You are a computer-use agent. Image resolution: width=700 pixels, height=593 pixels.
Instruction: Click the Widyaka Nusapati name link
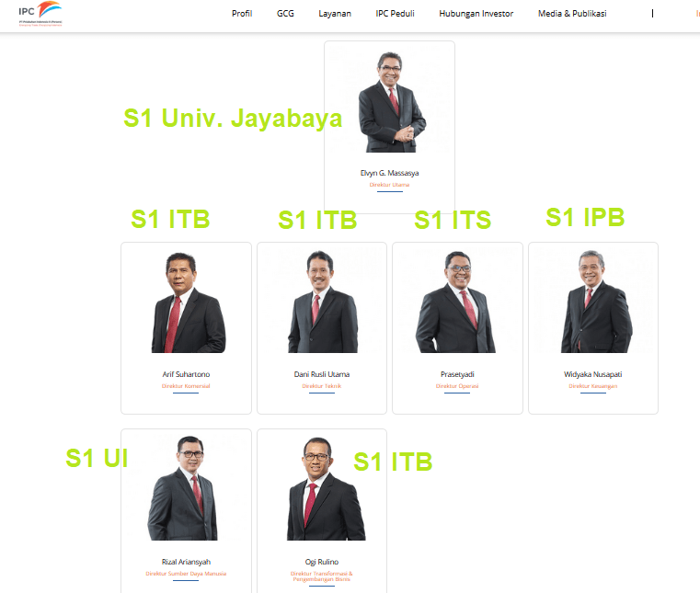(x=593, y=374)
